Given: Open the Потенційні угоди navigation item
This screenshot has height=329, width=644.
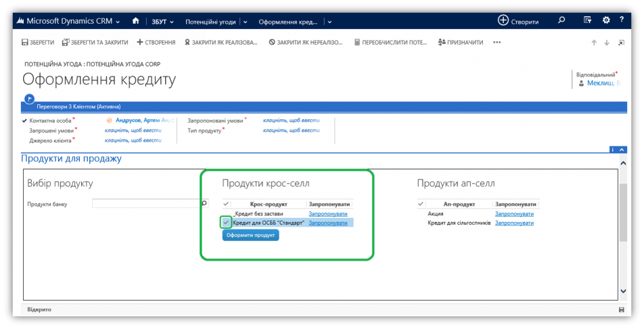Looking at the screenshot, I should point(210,21).
